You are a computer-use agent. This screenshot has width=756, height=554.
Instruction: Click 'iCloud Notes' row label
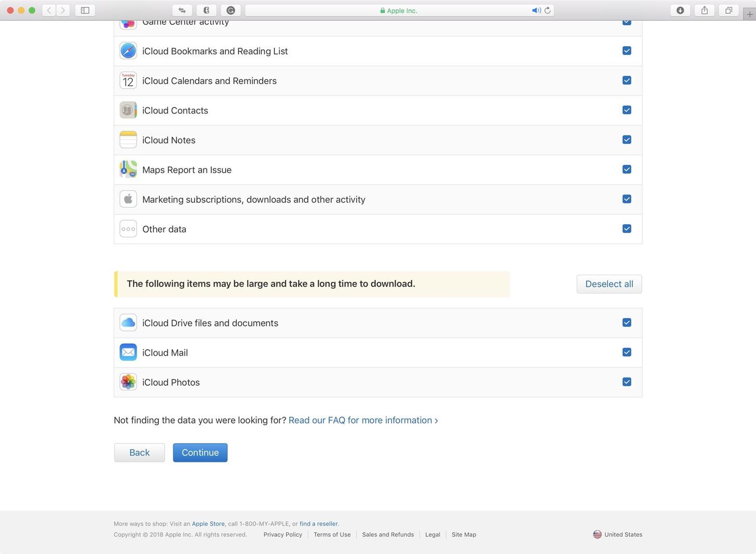click(169, 140)
